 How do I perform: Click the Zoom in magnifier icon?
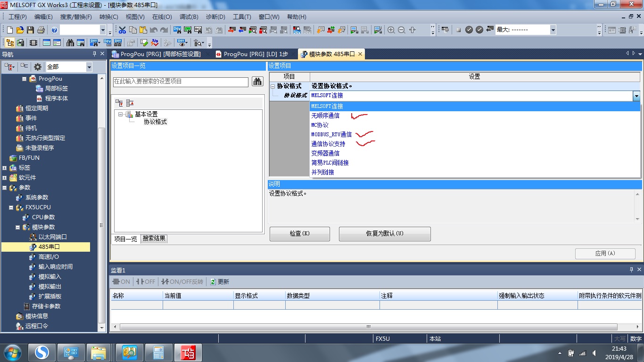pyautogui.click(x=391, y=30)
